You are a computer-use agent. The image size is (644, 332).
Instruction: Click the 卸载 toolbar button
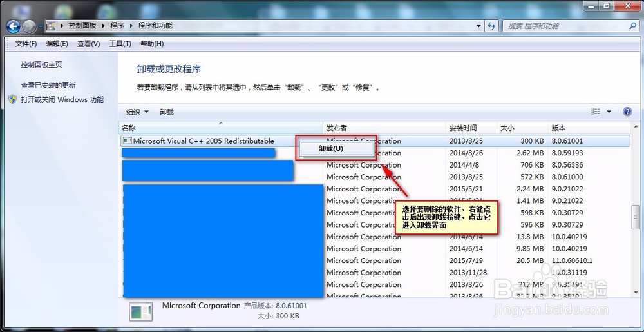(x=166, y=112)
